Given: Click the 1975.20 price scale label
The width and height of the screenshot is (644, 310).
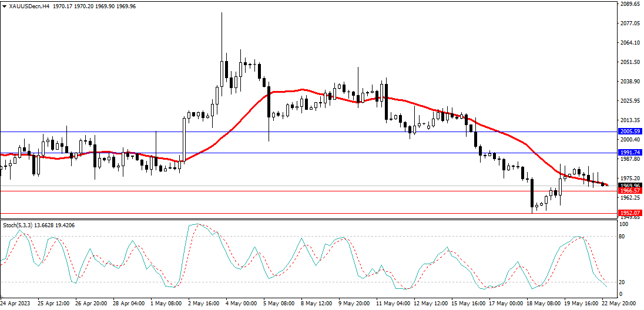Looking at the screenshot, I should (630, 178).
